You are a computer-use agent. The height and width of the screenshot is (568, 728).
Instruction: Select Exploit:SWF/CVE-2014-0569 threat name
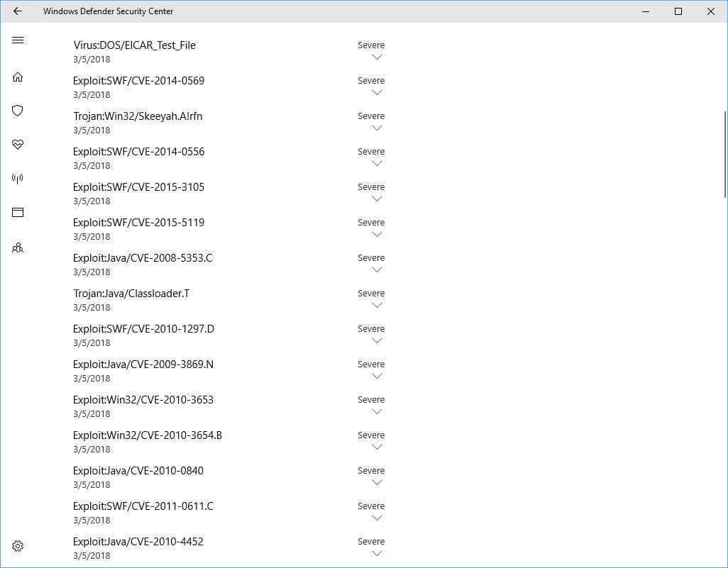coord(139,81)
